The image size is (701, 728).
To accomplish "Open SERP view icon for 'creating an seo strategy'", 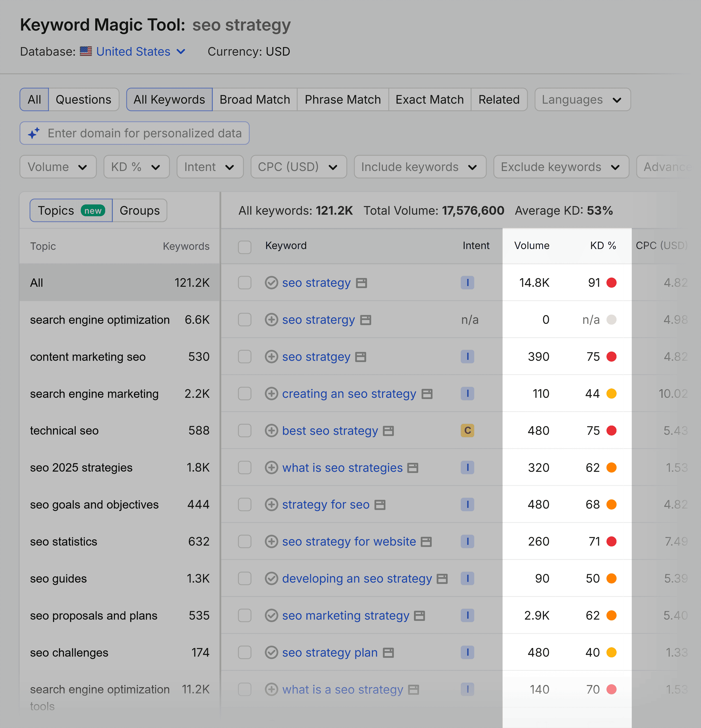I will click(x=427, y=394).
